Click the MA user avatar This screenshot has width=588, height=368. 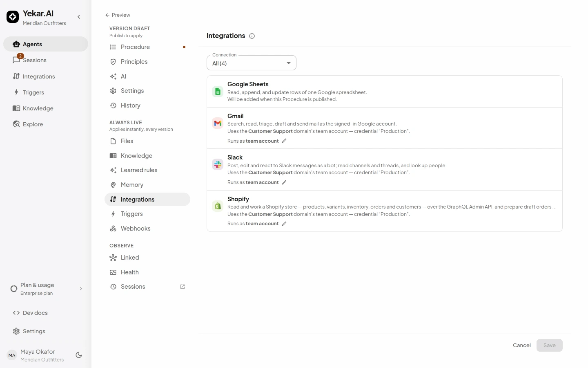tap(12, 355)
